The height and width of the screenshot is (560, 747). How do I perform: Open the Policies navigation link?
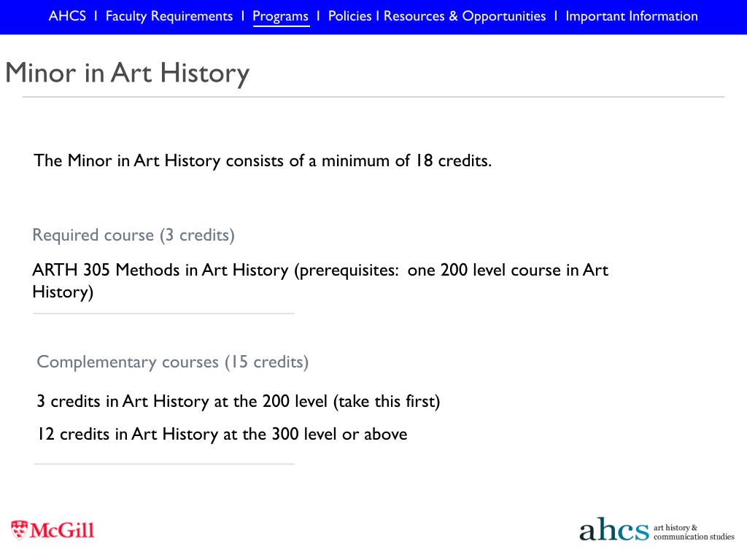point(349,16)
